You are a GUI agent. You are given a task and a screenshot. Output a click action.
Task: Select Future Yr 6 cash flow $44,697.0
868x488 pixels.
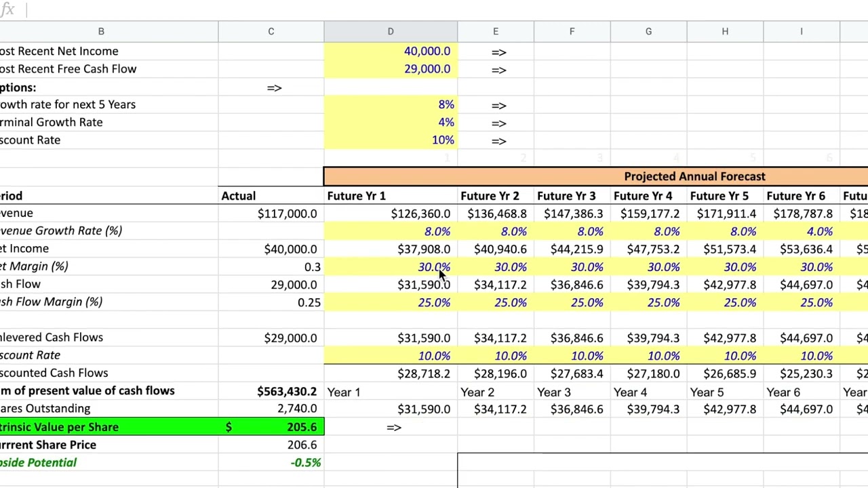click(x=801, y=285)
